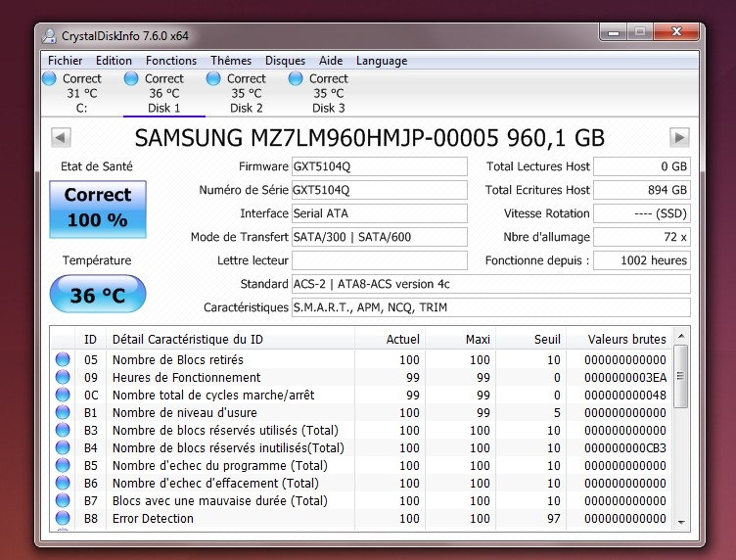
Task: Click status orb for attribute 05
Action: [x=63, y=360]
